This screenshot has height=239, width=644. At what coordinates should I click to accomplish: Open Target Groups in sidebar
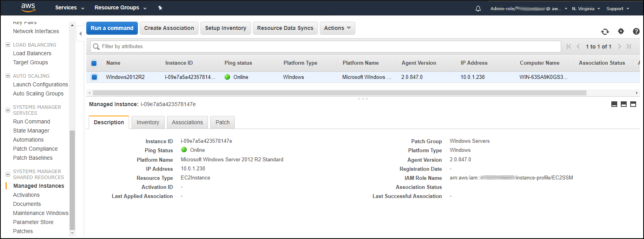(x=30, y=62)
